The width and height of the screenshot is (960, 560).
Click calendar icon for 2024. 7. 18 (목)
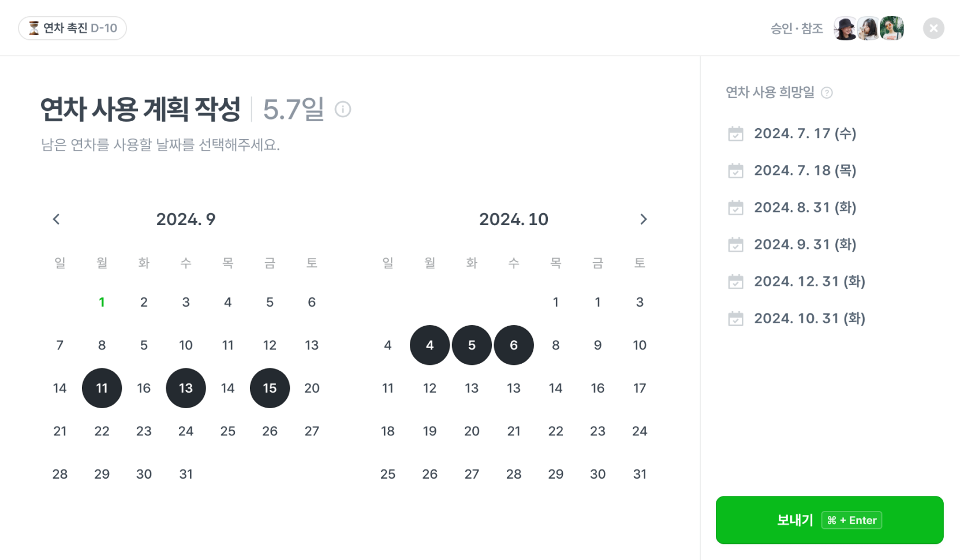735,171
